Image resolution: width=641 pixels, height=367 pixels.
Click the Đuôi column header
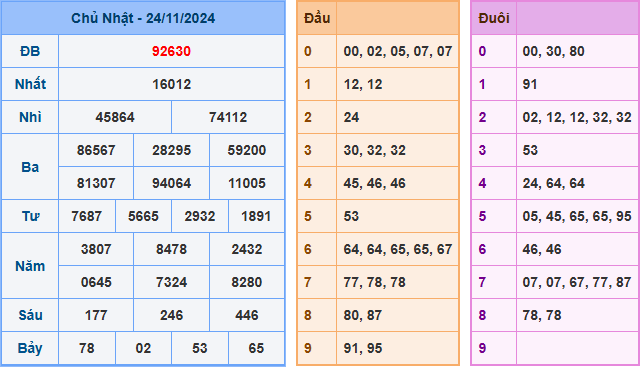[x=494, y=18]
